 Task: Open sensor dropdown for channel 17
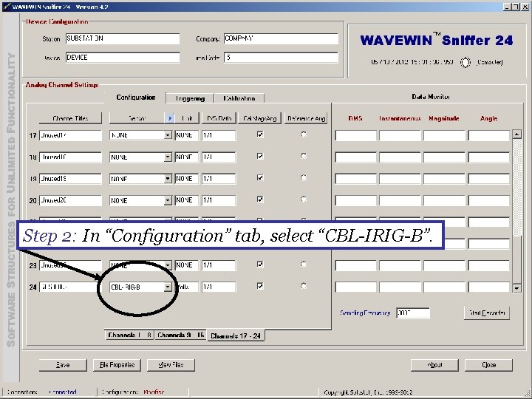click(x=168, y=135)
